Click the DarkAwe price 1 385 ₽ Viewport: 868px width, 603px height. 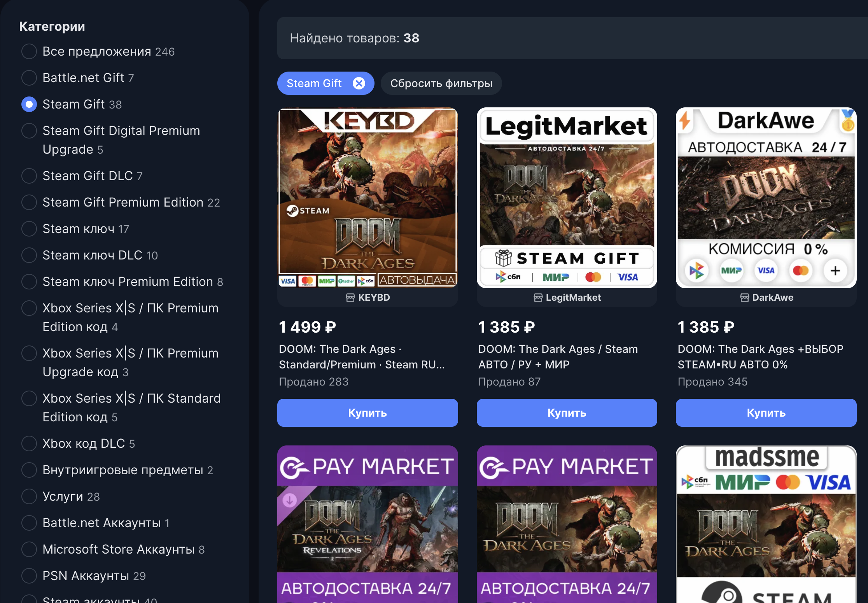706,327
